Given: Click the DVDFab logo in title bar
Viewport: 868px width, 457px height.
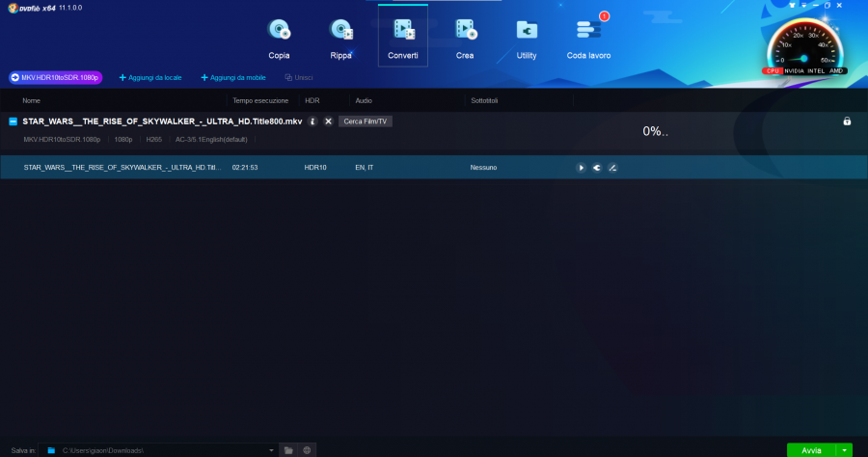Looking at the screenshot, I should (x=32, y=8).
